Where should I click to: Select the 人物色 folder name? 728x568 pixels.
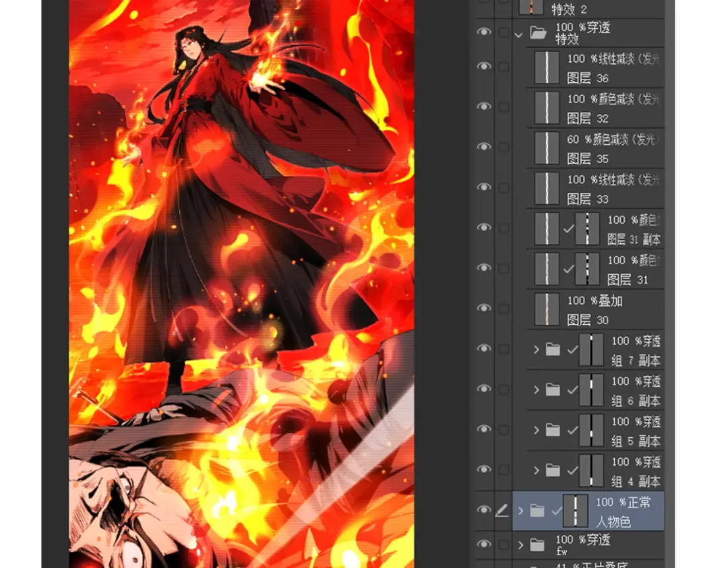pyautogui.click(x=613, y=522)
